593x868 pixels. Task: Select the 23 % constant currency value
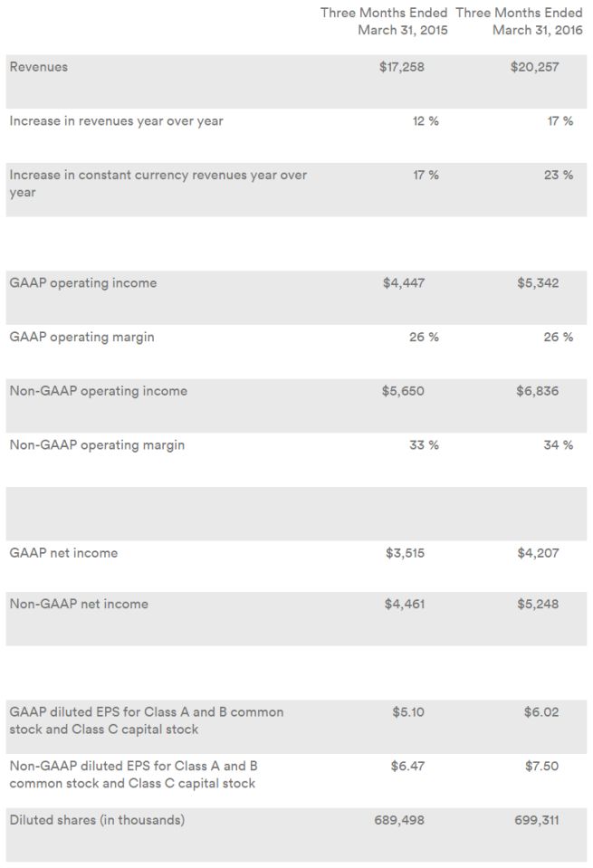click(x=558, y=175)
